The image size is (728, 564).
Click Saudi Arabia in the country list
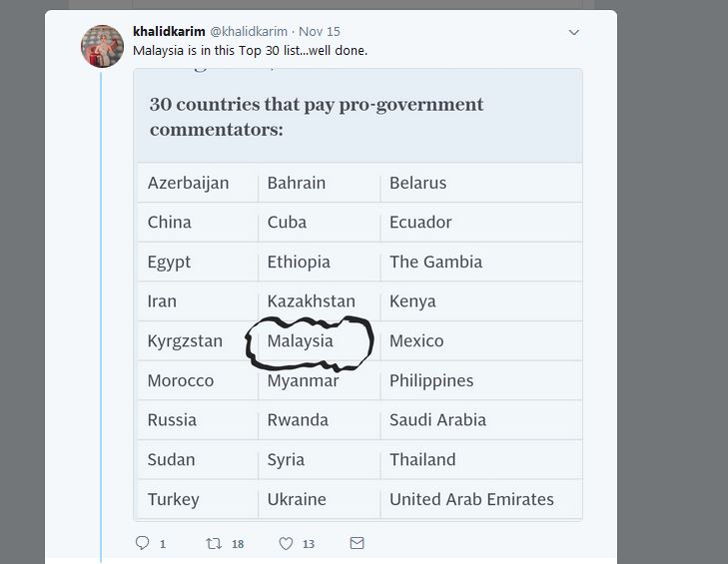[437, 419]
